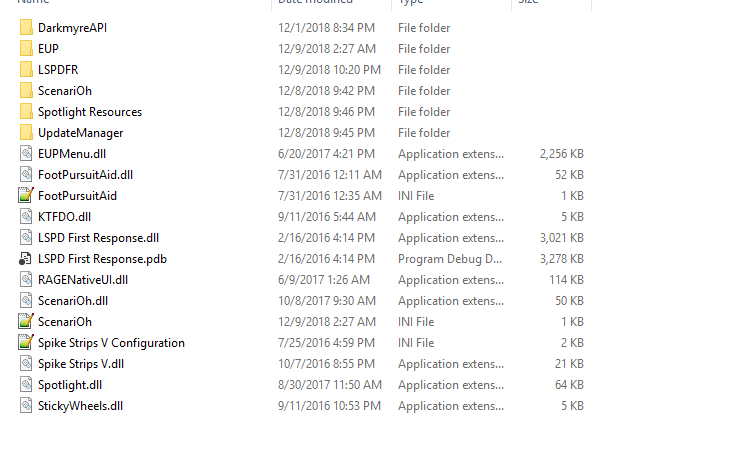This screenshot has height=451, width=749.
Task: Select the LSPDFR folder icon
Action: pos(26,70)
